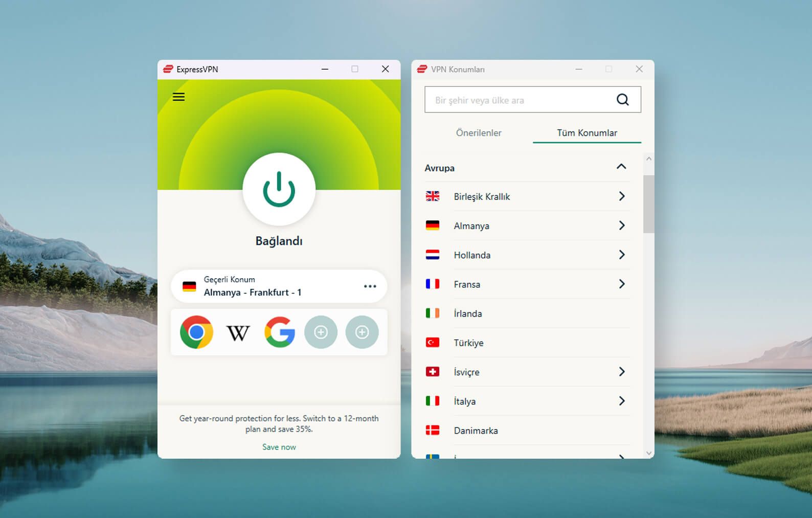Viewport: 812px width, 518px height.
Task: Click the search magnifier icon
Action: click(x=622, y=100)
